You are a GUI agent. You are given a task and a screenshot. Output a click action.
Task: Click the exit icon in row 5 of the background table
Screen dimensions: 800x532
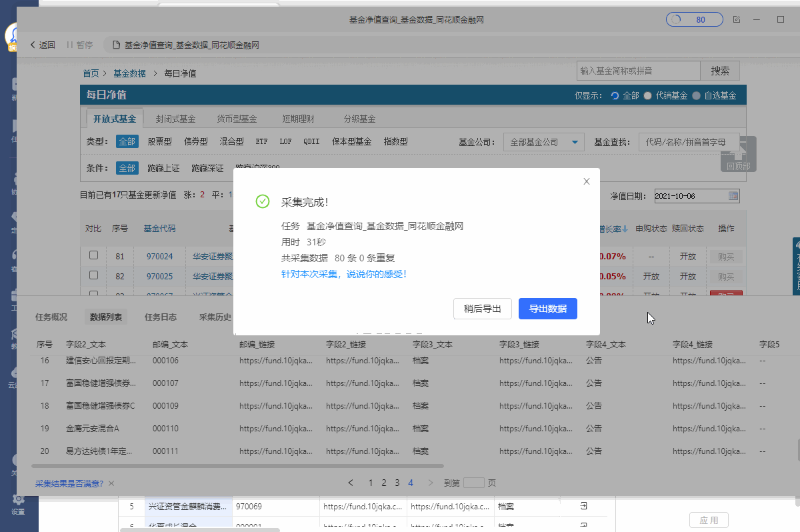[x=583, y=506]
